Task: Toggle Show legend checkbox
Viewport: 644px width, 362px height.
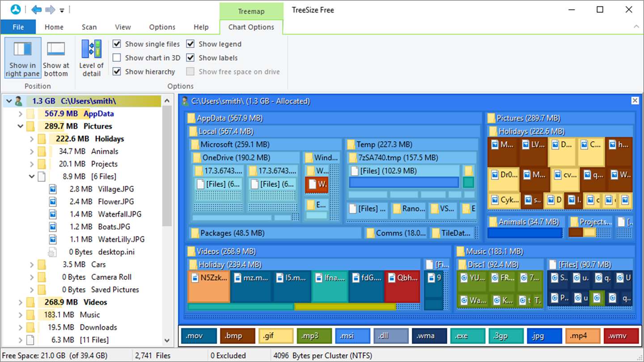Action: pyautogui.click(x=191, y=44)
